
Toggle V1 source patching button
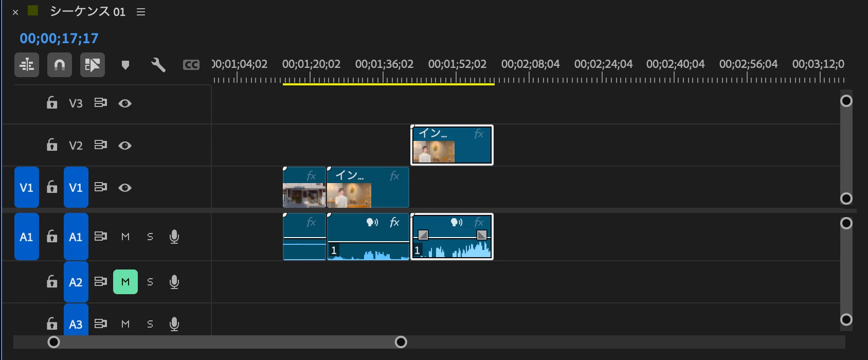click(27, 187)
